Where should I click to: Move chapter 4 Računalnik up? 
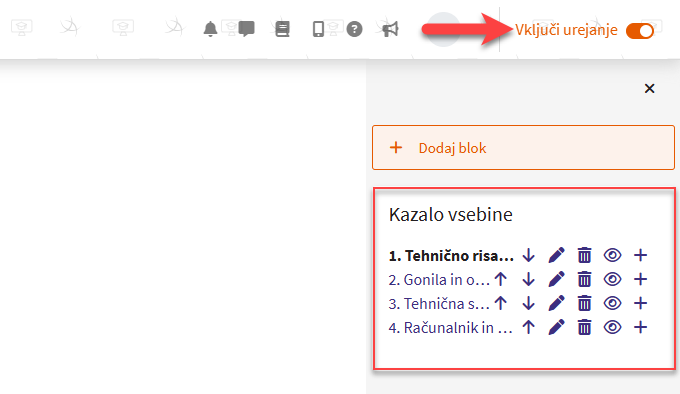[528, 327]
